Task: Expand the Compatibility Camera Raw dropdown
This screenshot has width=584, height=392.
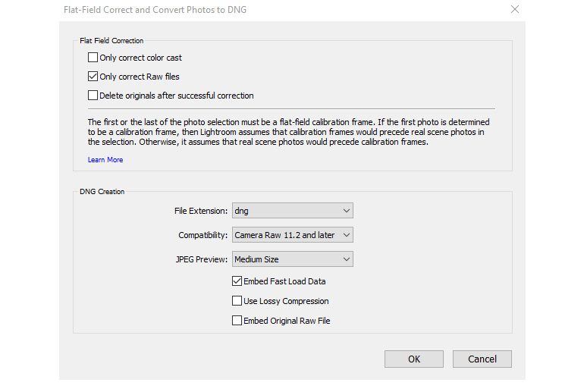Action: 291,235
